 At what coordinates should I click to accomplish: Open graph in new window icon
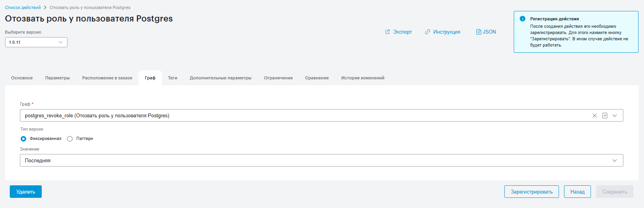[605, 115]
